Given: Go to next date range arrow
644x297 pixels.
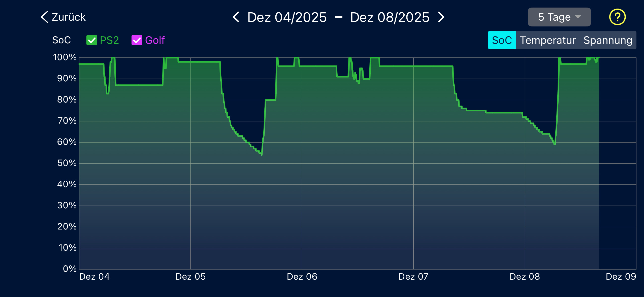Looking at the screenshot, I should [x=441, y=17].
